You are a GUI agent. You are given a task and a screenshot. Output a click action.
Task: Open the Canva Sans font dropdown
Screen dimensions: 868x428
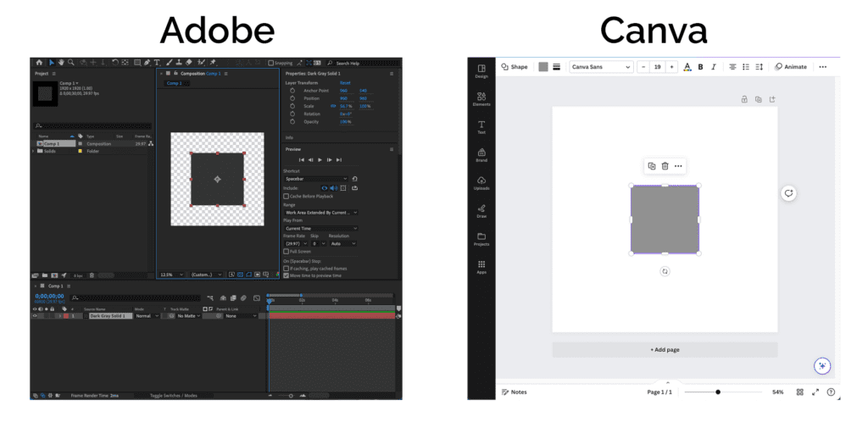coord(601,67)
